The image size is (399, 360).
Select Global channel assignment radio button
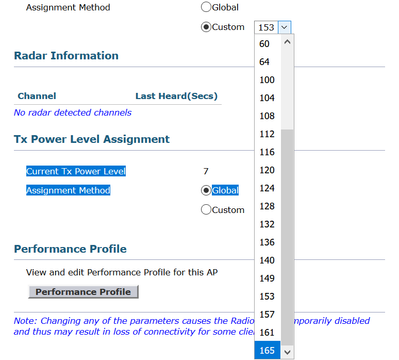[x=206, y=7]
